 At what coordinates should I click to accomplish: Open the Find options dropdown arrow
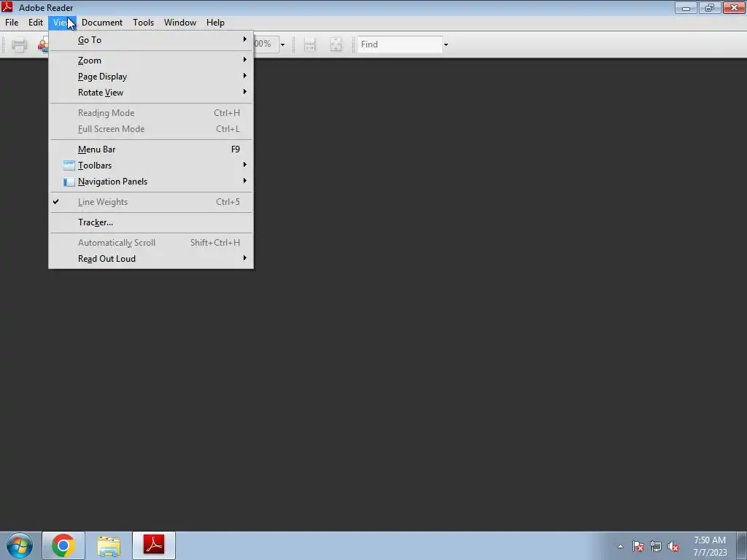[x=446, y=44]
